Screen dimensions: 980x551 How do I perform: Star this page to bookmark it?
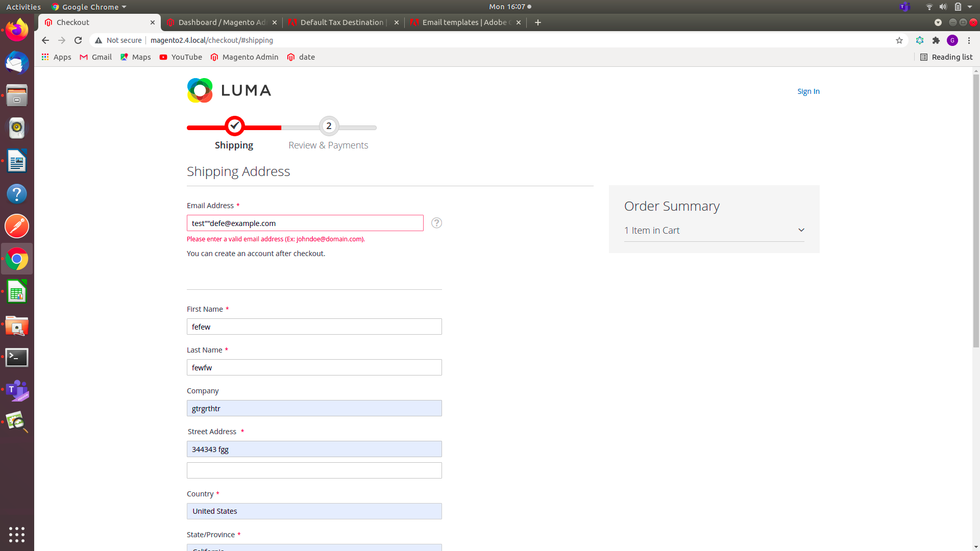[899, 40]
